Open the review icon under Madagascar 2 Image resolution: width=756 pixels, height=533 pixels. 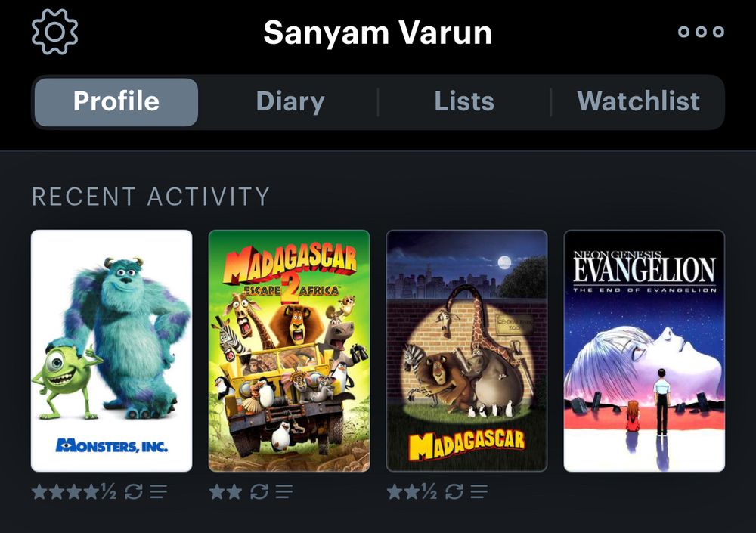click(284, 492)
